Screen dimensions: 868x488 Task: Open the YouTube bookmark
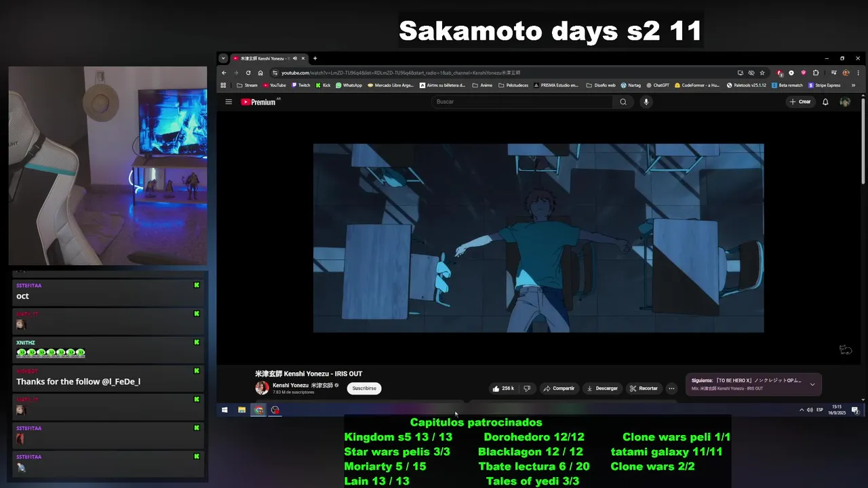tap(274, 85)
